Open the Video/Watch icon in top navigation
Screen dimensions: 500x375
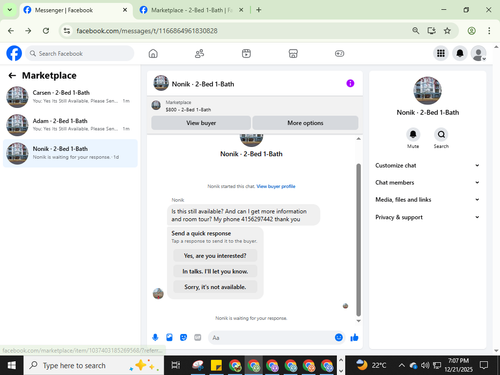click(246, 53)
